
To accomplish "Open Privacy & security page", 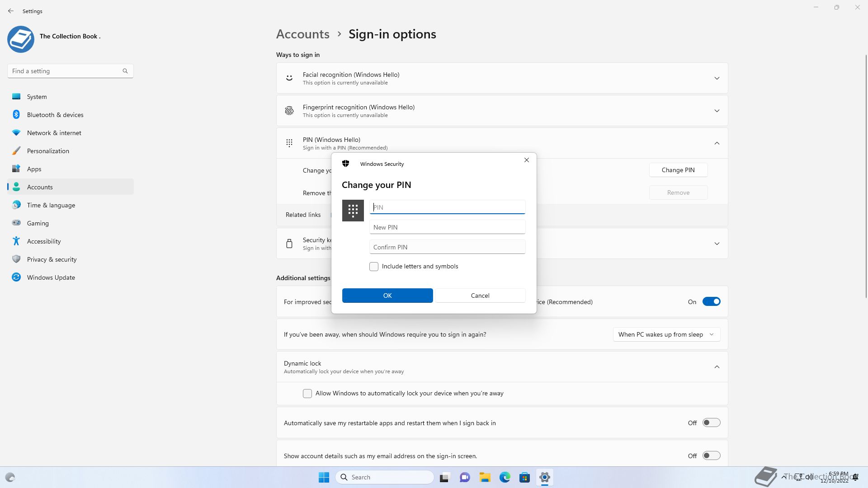I will pos(71,259).
